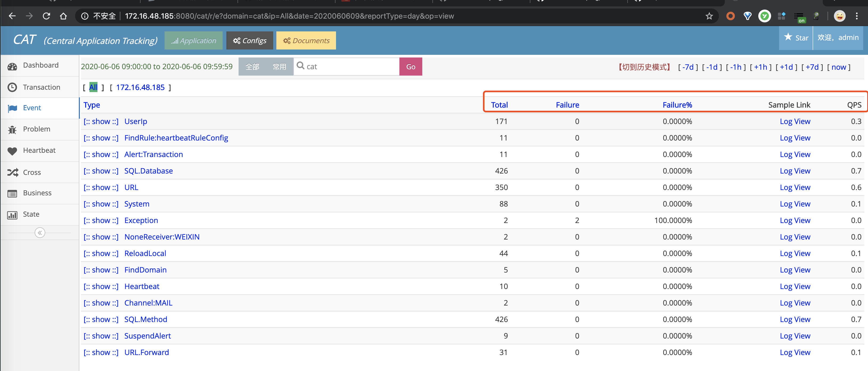Collapse the sidebar with double-chevron button
This screenshot has width=868, height=371.
40,233
